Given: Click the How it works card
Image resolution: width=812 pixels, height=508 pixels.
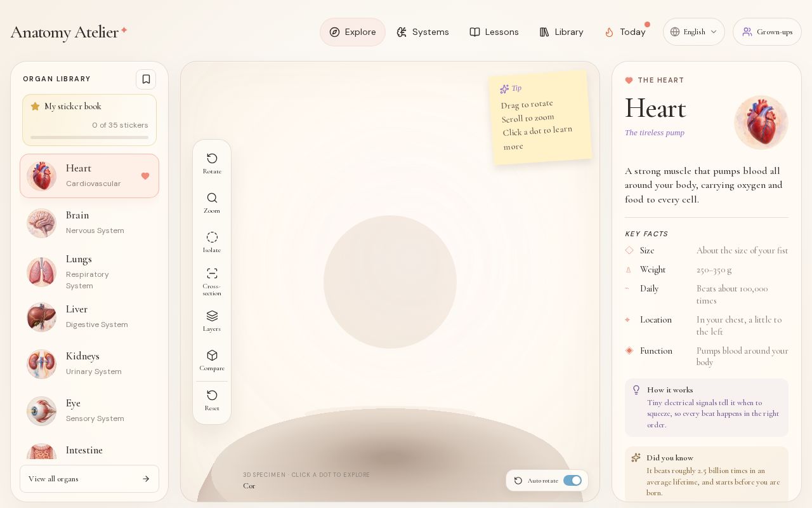Looking at the screenshot, I should (x=707, y=408).
